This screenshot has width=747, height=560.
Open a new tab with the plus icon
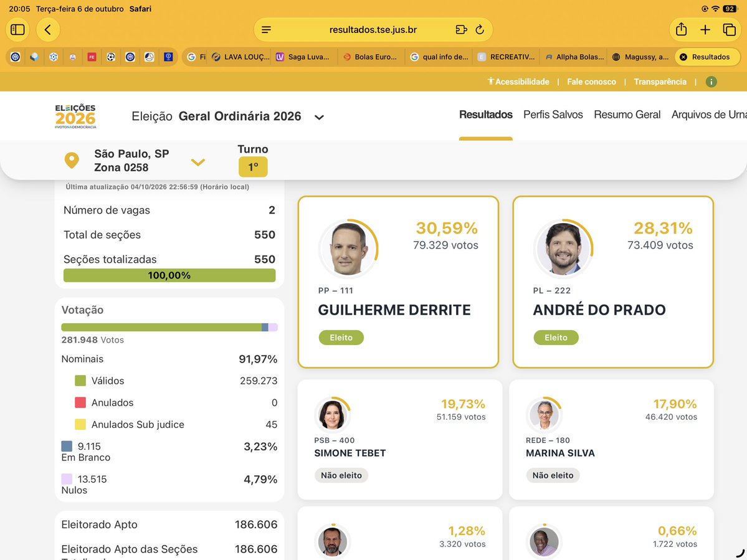(705, 30)
